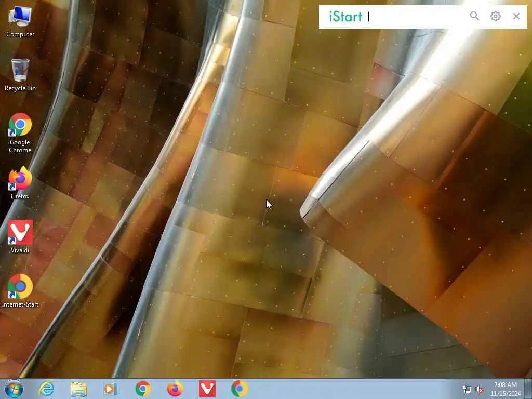Open the taskbar clock showing 7:08 AM

click(505, 389)
